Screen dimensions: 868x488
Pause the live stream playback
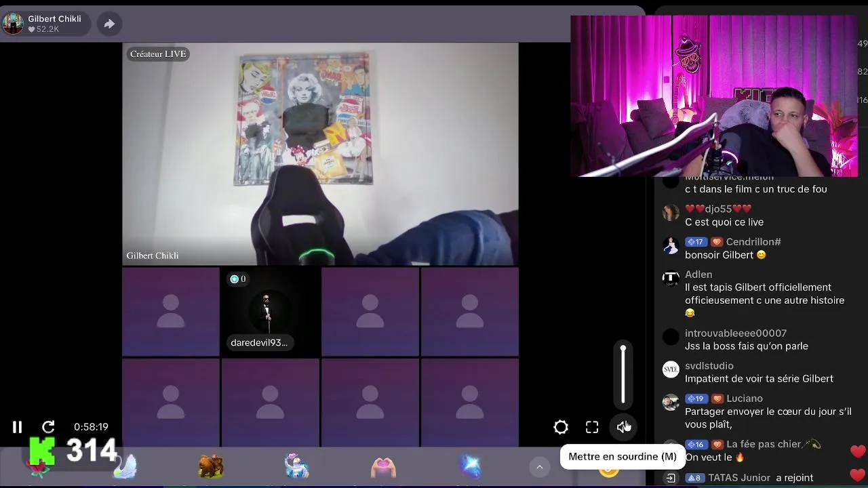[17, 427]
